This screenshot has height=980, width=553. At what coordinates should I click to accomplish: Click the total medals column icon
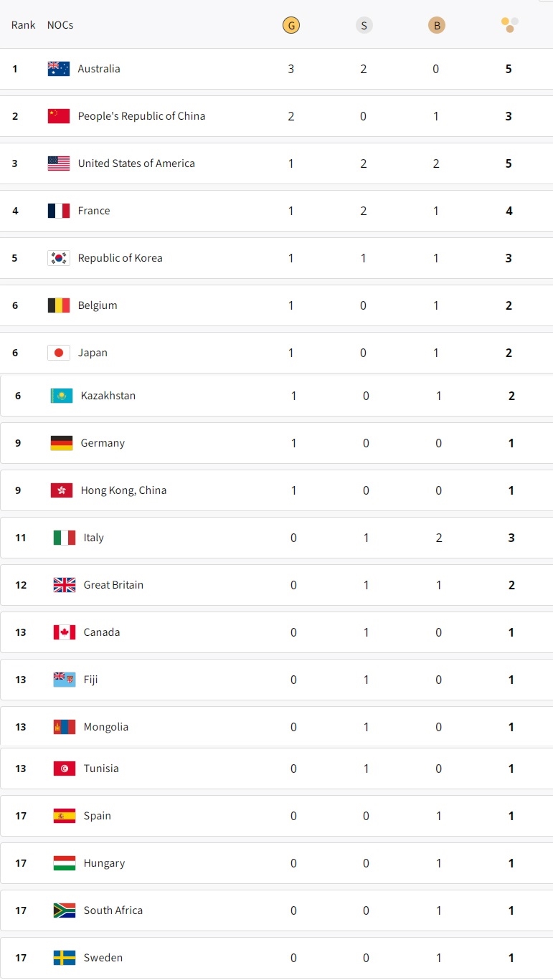coord(509,25)
